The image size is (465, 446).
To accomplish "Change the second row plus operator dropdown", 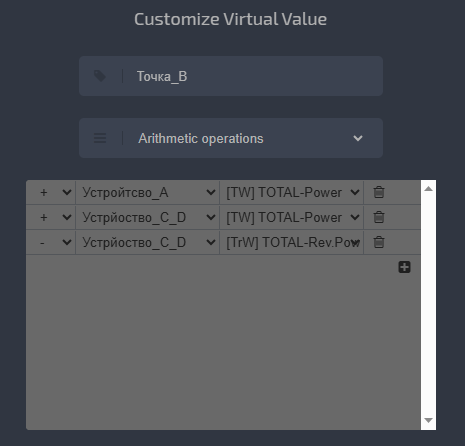I will point(51,217).
